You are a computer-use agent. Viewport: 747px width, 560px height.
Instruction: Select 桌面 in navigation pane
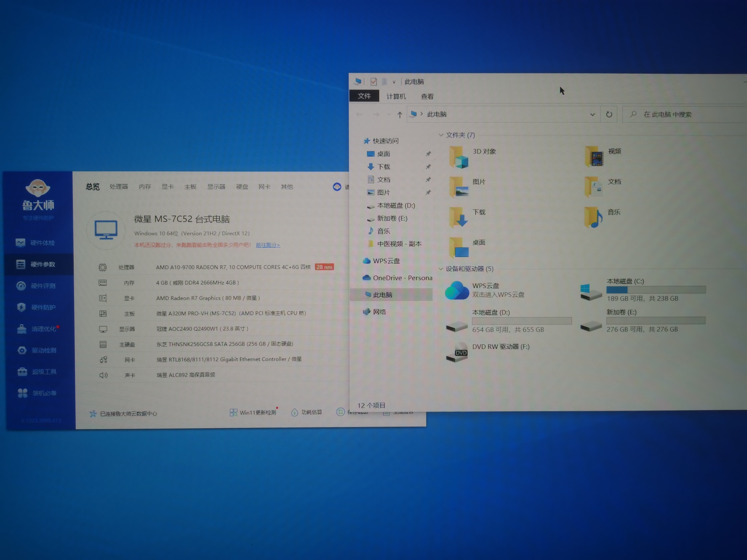[379, 154]
